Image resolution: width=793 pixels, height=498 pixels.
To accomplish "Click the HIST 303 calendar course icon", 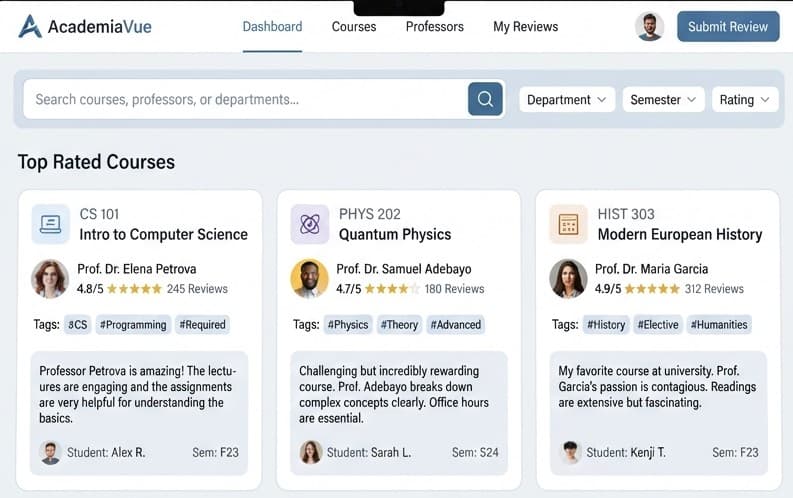I will pyautogui.click(x=568, y=224).
